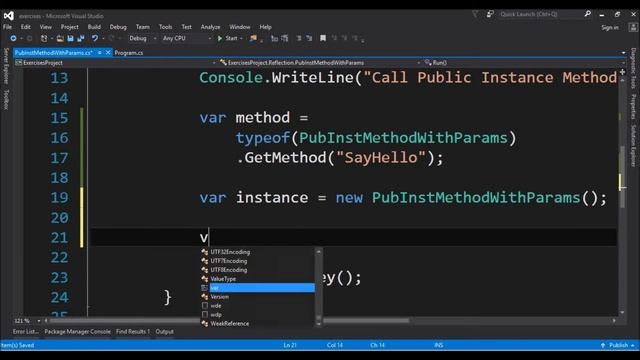The height and width of the screenshot is (360, 640).
Task: Open the Project menu
Action: (x=69, y=27)
